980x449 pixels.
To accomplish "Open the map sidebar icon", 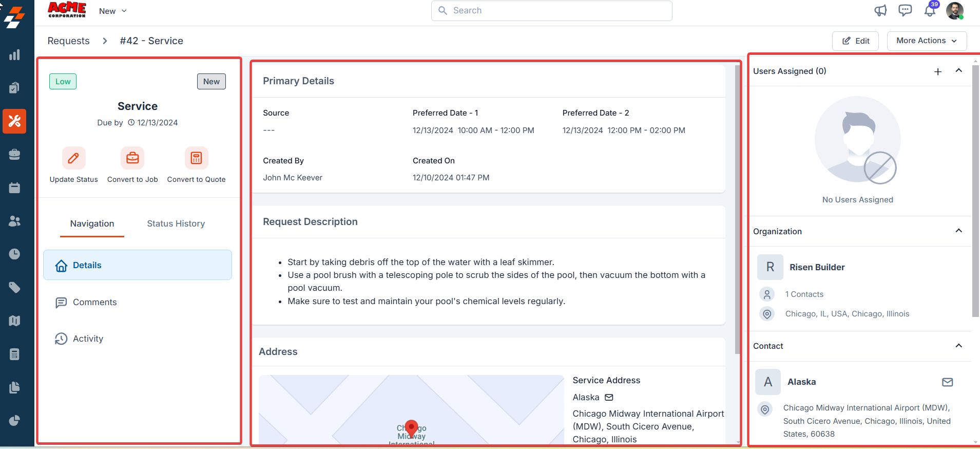I will pos(14,321).
